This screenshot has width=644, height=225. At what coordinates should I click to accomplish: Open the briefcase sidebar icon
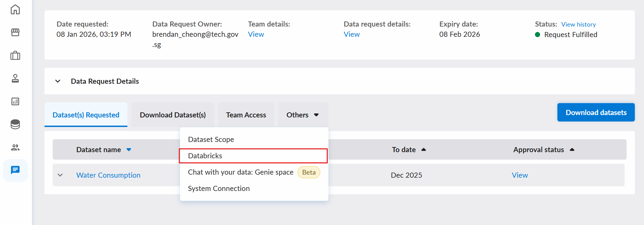tap(15, 55)
